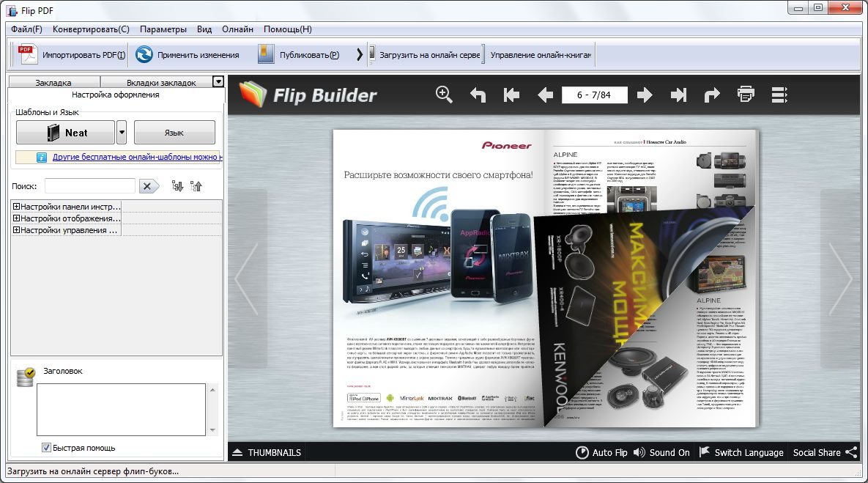868x483 pixels.
Task: Open the Конвертировать menu
Action: [91, 29]
